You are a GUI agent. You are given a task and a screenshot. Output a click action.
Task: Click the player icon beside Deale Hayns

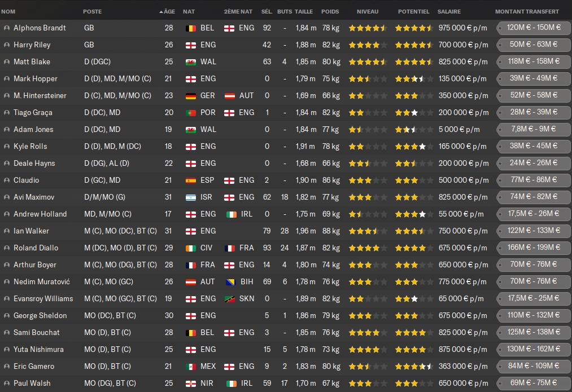pos(7,163)
